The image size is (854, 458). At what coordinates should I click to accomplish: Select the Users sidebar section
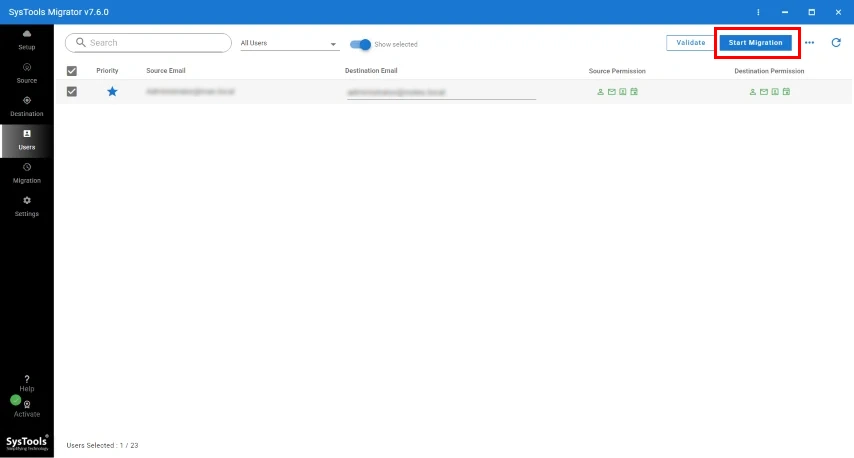pyautogui.click(x=27, y=141)
